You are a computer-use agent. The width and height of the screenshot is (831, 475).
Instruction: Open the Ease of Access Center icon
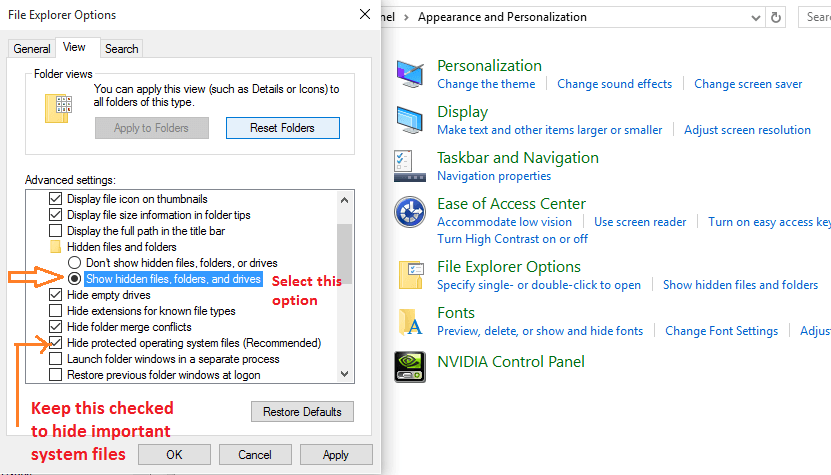click(x=410, y=212)
